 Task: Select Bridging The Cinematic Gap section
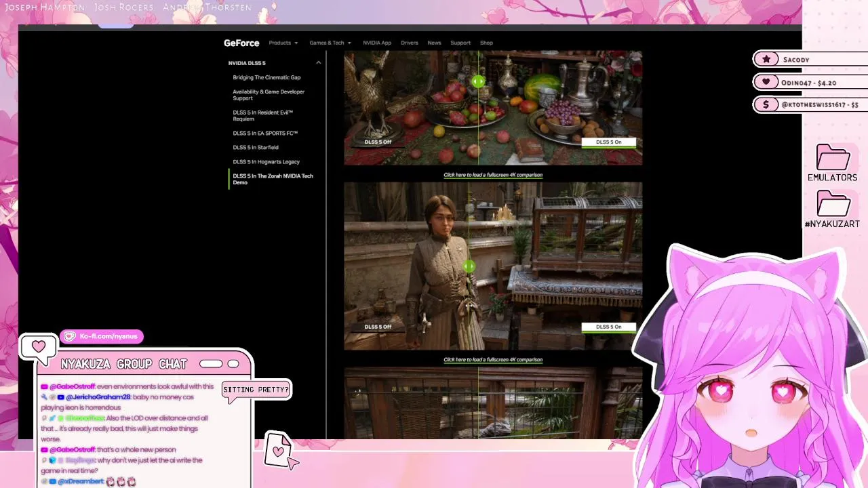(x=267, y=77)
